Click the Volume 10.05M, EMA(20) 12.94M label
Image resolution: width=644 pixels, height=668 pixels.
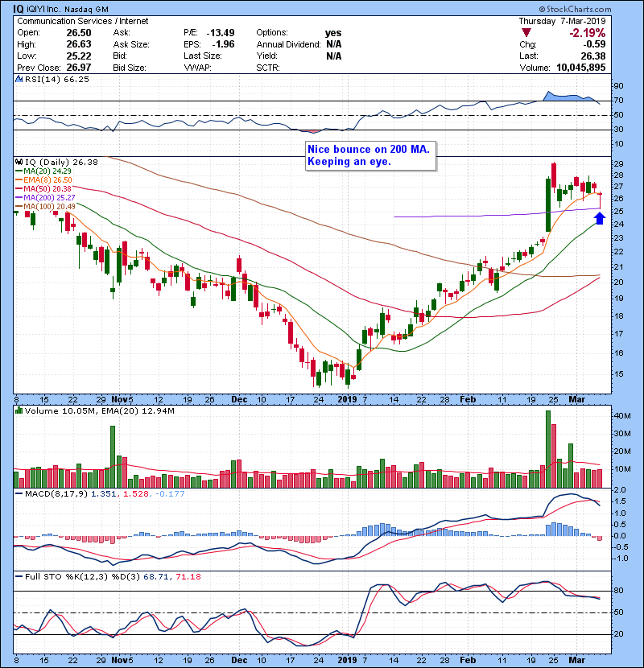99,410
